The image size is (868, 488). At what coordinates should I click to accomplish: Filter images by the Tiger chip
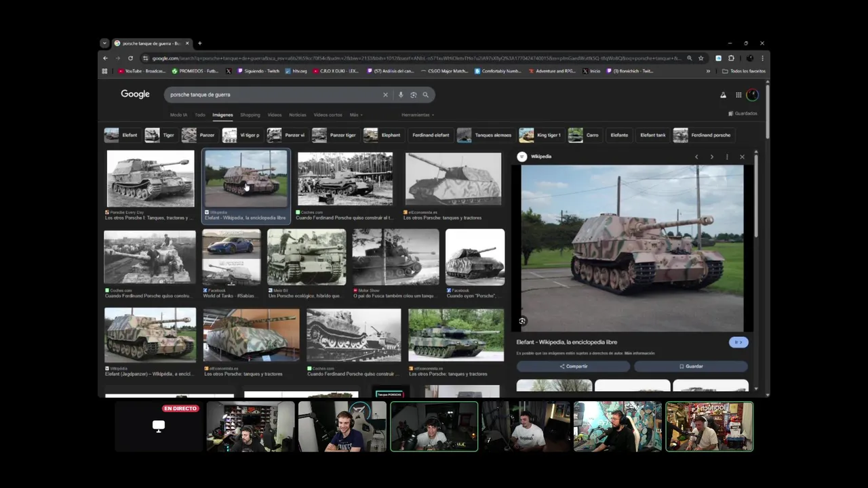pos(161,135)
